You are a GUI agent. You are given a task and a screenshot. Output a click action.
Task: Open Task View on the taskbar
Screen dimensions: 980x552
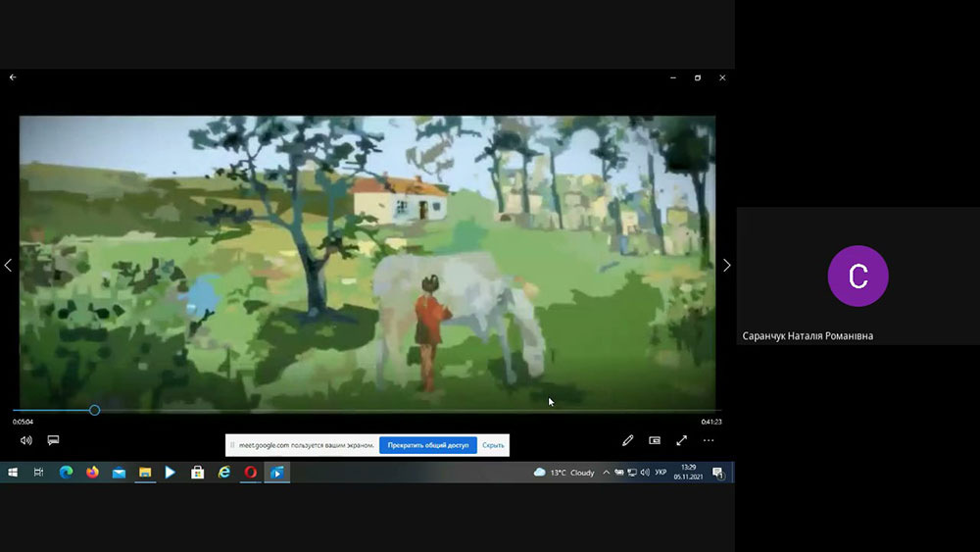click(39, 473)
